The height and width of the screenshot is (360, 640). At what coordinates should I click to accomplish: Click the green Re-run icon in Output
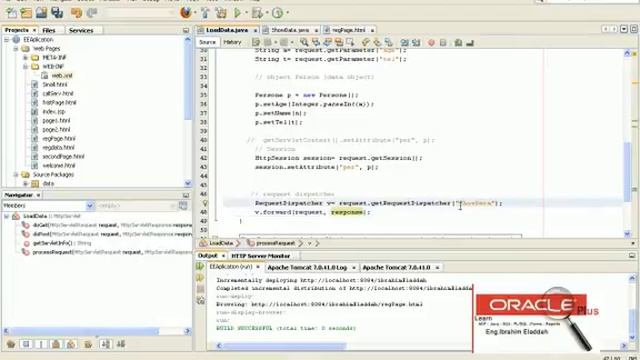coord(200,266)
